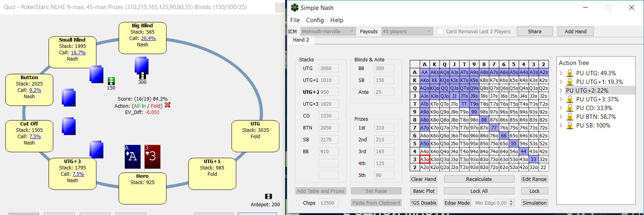Click the Button player's face-down cards
Image resolution: width=644 pixels, height=215 pixels.
click(69, 97)
